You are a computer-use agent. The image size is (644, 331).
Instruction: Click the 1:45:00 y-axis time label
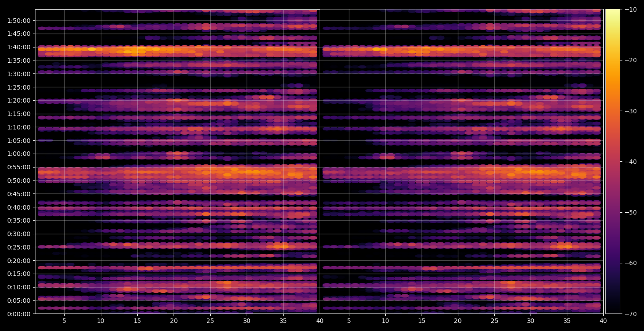[x=19, y=34]
